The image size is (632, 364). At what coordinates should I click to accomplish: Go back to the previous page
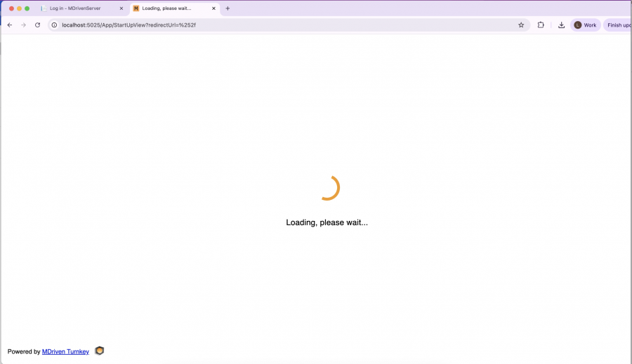tap(10, 25)
